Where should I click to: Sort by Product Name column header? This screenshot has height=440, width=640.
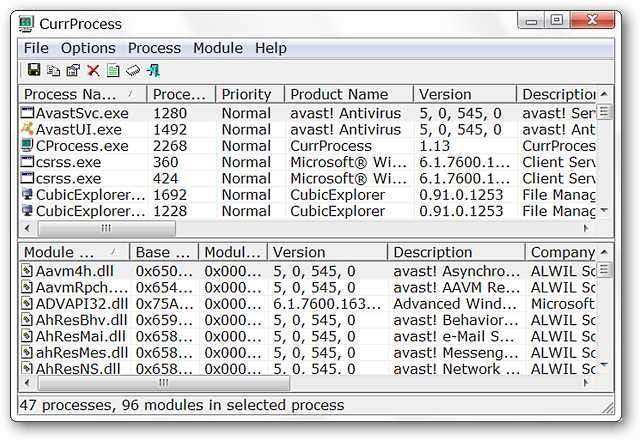click(x=338, y=94)
